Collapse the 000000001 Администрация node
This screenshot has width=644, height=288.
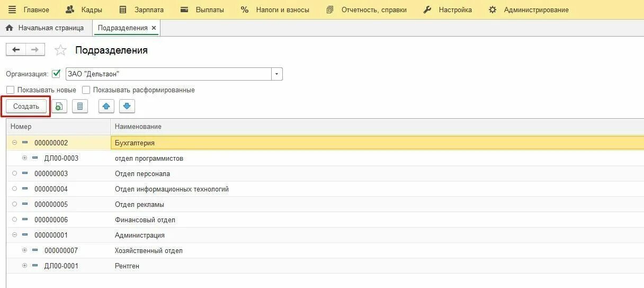coord(14,235)
